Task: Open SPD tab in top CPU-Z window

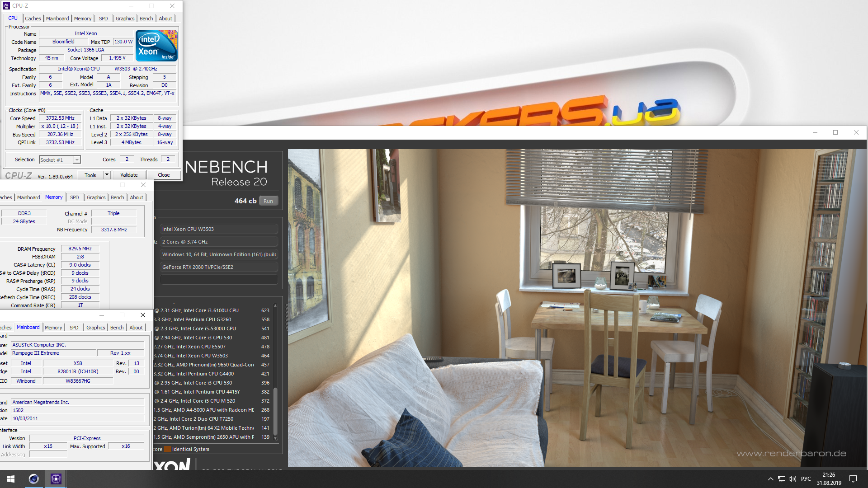Action: (104, 19)
